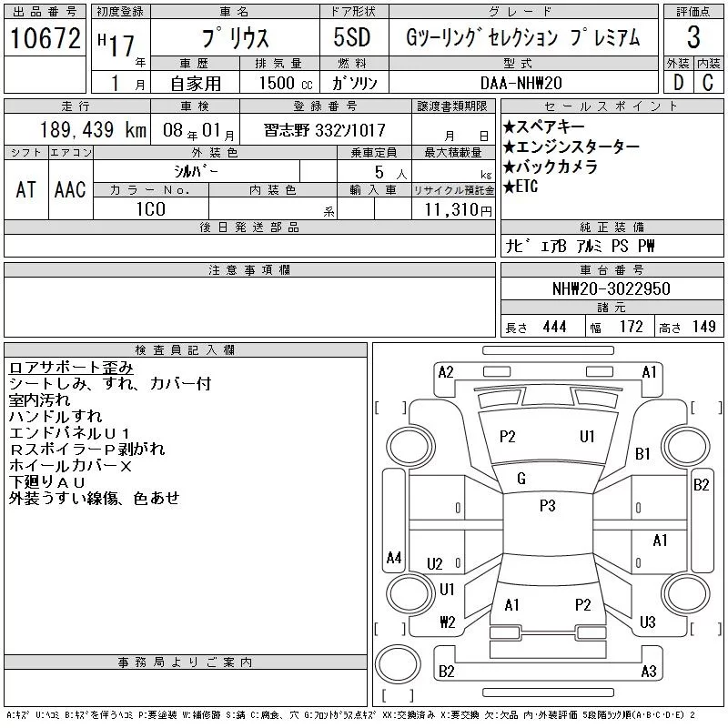Viewport: 728px width, 728px height.
Task: Click the exterior grade D cell
Action: pos(678,82)
